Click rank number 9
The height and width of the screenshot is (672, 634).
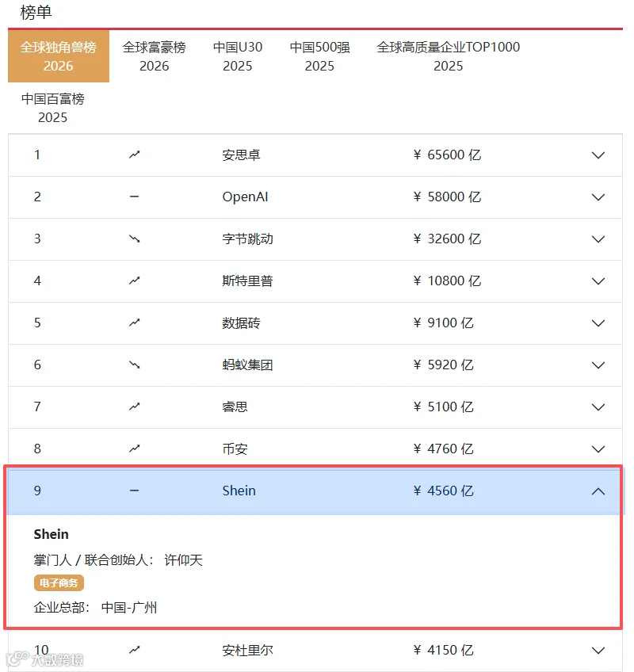37,491
